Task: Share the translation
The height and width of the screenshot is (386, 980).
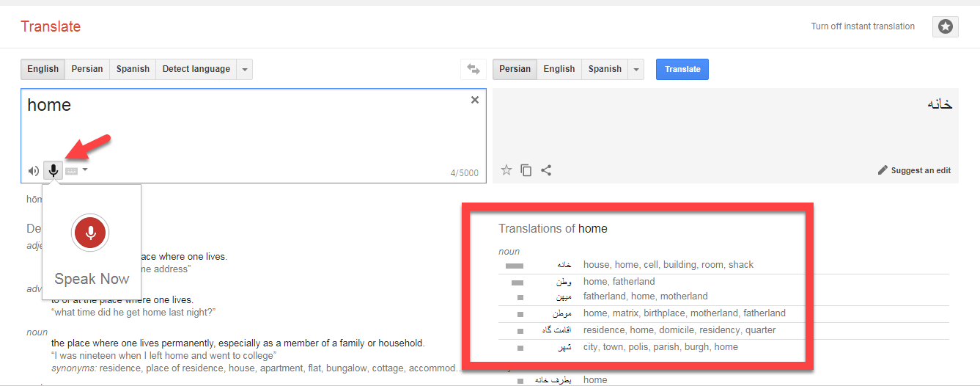Action: pos(546,170)
